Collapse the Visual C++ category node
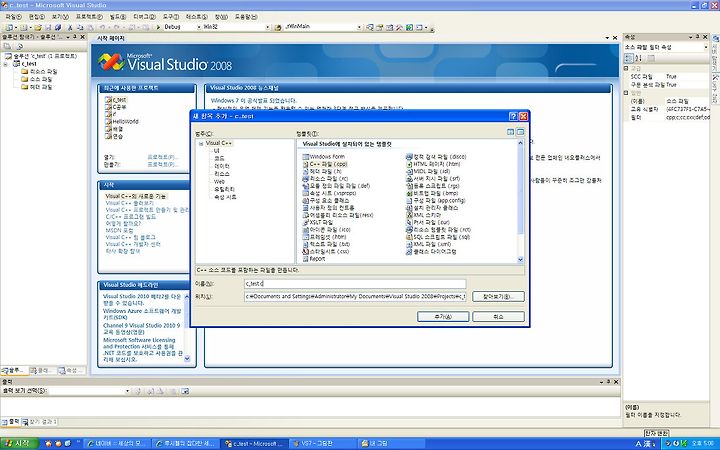 tap(201, 144)
